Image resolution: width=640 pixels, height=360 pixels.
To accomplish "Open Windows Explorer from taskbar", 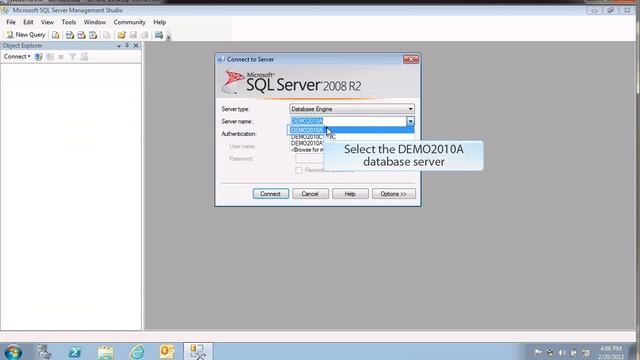I will (x=106, y=352).
